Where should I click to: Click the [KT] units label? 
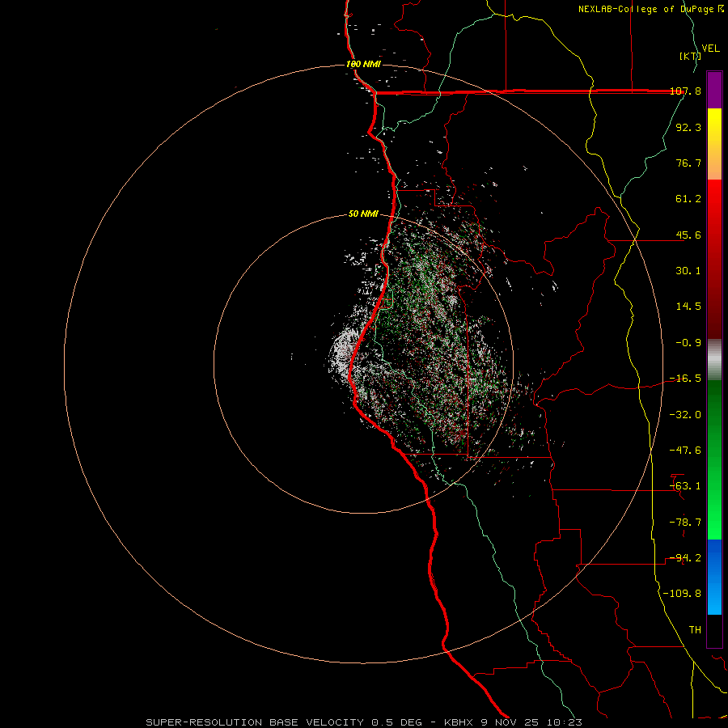[x=690, y=56]
